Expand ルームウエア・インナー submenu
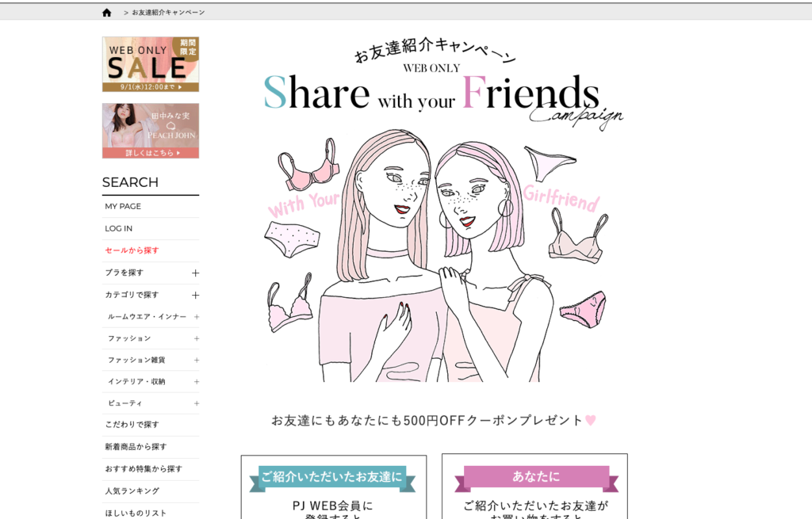812x519 pixels. click(197, 317)
